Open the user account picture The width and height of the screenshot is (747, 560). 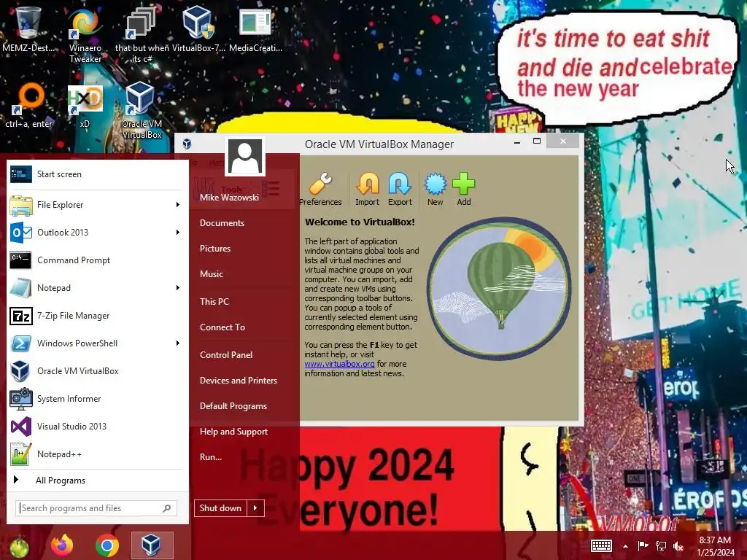[245, 157]
